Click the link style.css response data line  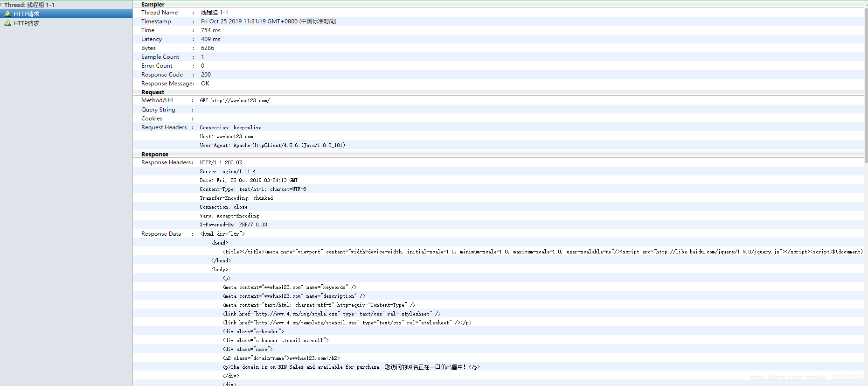click(332, 314)
